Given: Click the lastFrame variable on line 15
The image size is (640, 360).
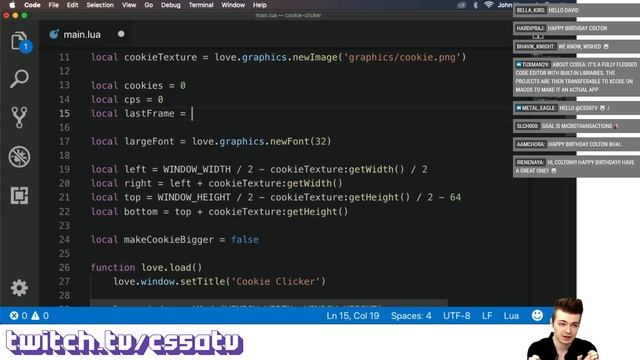Looking at the screenshot, I should pos(149,113).
